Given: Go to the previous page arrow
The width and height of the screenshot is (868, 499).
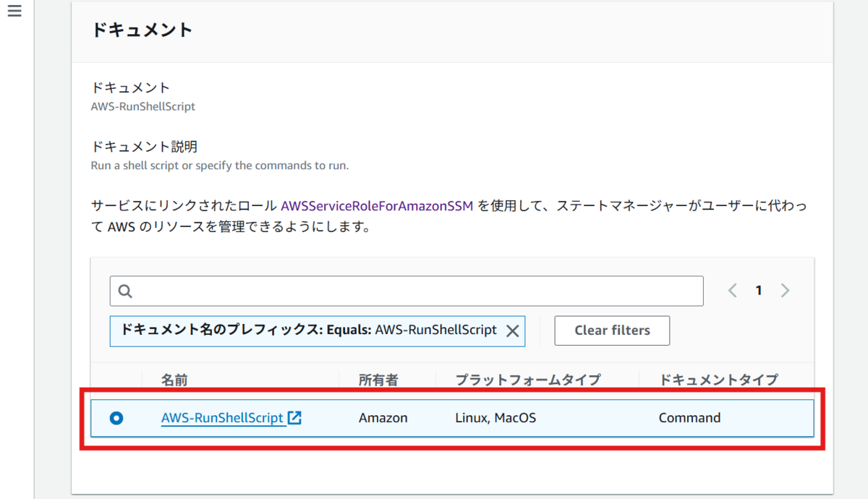Looking at the screenshot, I should [x=732, y=291].
